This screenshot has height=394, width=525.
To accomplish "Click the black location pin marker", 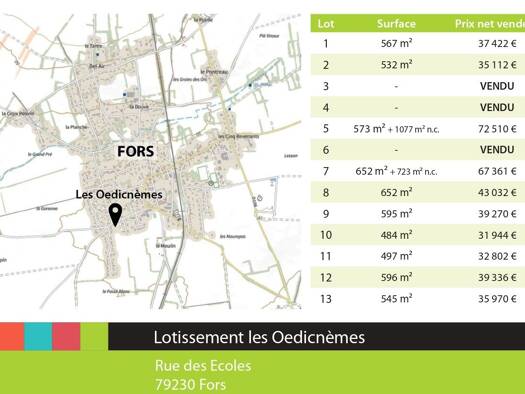I will click(116, 215).
